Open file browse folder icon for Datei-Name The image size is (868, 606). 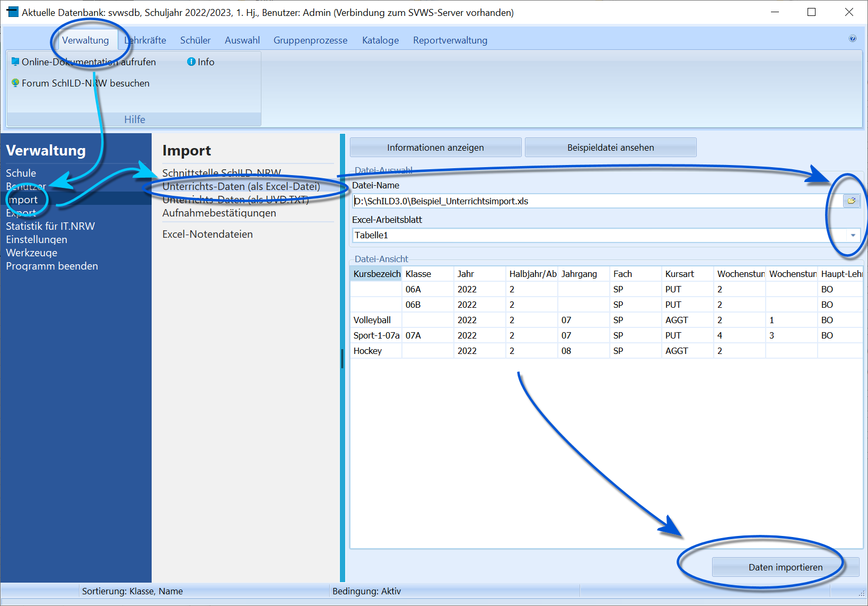tap(852, 201)
